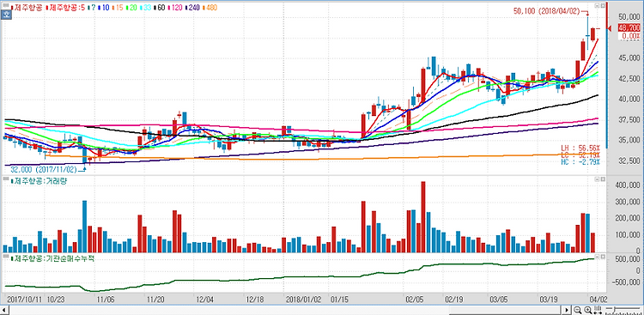This screenshot has width=644, height=315.
Task: Maximize the price chart pane
Action: click(x=603, y=6)
